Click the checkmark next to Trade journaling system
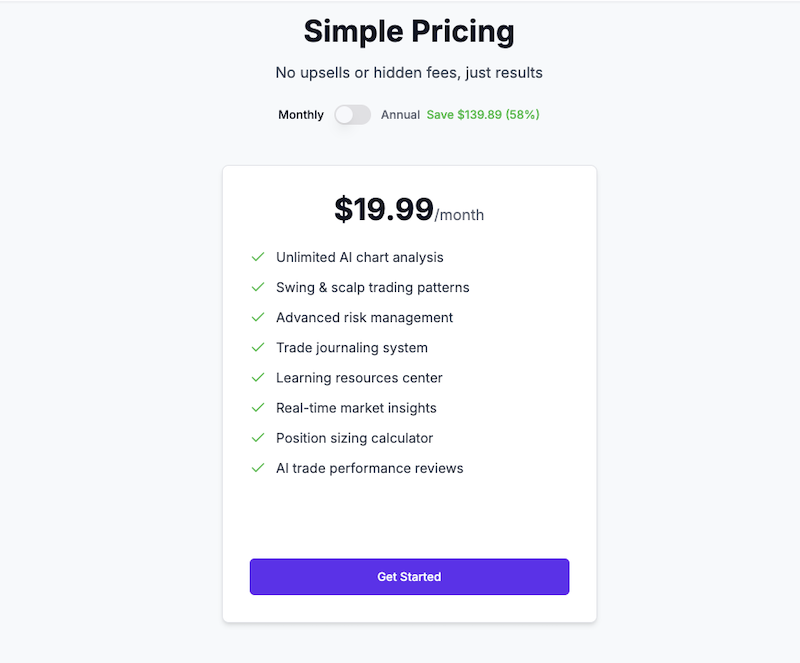The height and width of the screenshot is (663, 800). click(258, 347)
